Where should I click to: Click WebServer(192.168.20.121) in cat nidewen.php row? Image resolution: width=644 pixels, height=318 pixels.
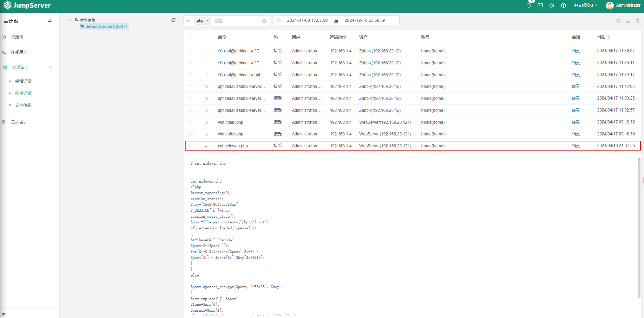[385, 146]
